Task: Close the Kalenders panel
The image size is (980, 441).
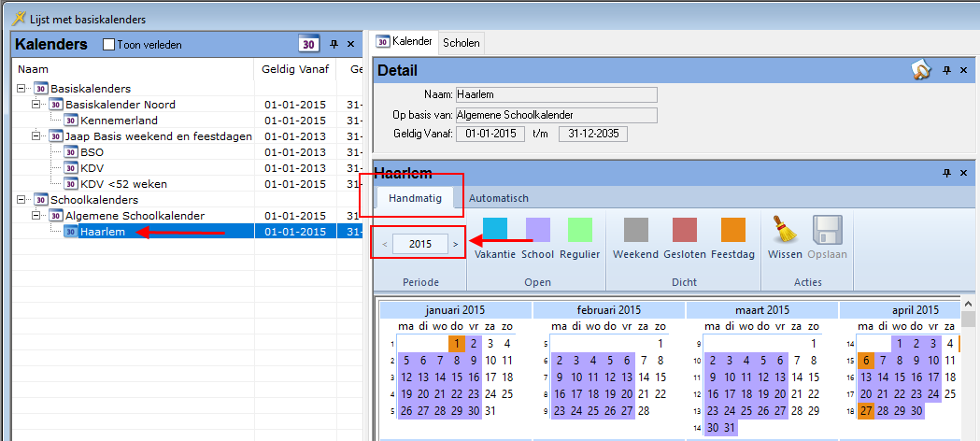Action: pos(350,44)
